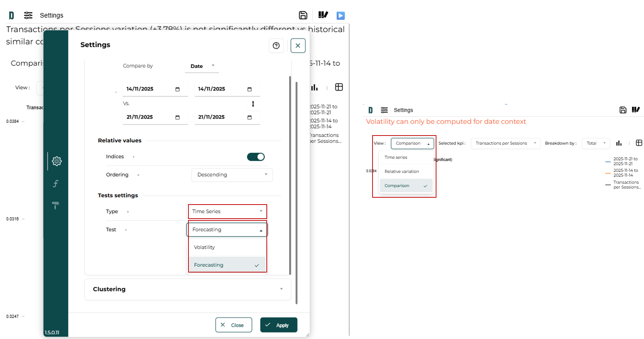
Task: Click the swap dates arrow icon
Action: (x=253, y=104)
